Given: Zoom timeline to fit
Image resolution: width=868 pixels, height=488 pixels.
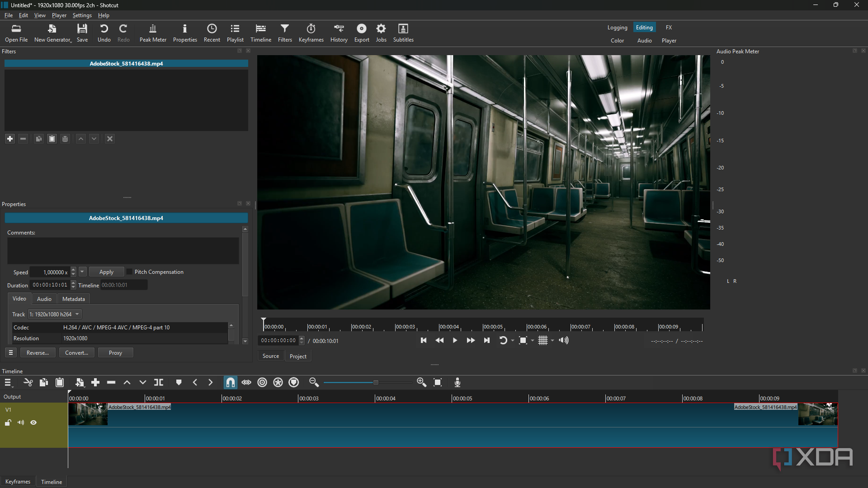Looking at the screenshot, I should click(438, 383).
